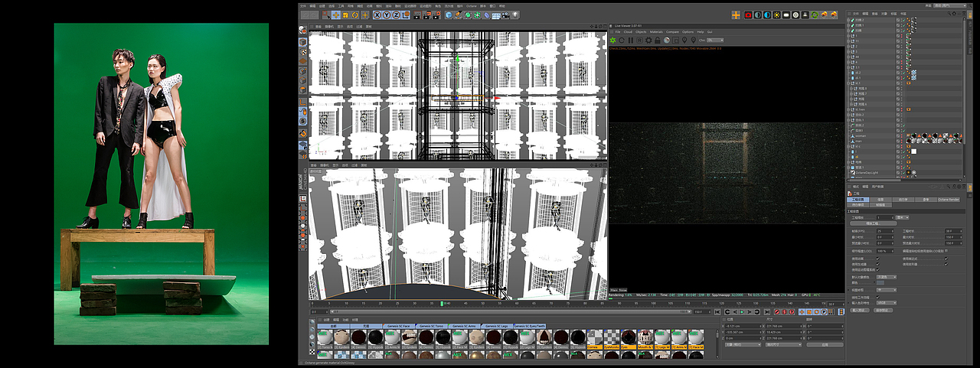This screenshot has width=980, height=368.
Task: Switch to Octane Render attribute tab
Action: [x=947, y=199]
